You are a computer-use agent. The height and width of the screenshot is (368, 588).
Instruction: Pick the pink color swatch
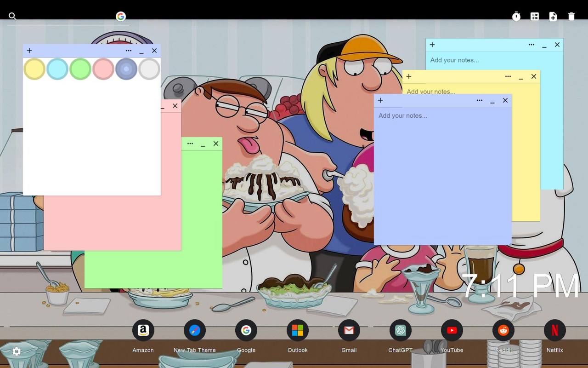pos(103,69)
